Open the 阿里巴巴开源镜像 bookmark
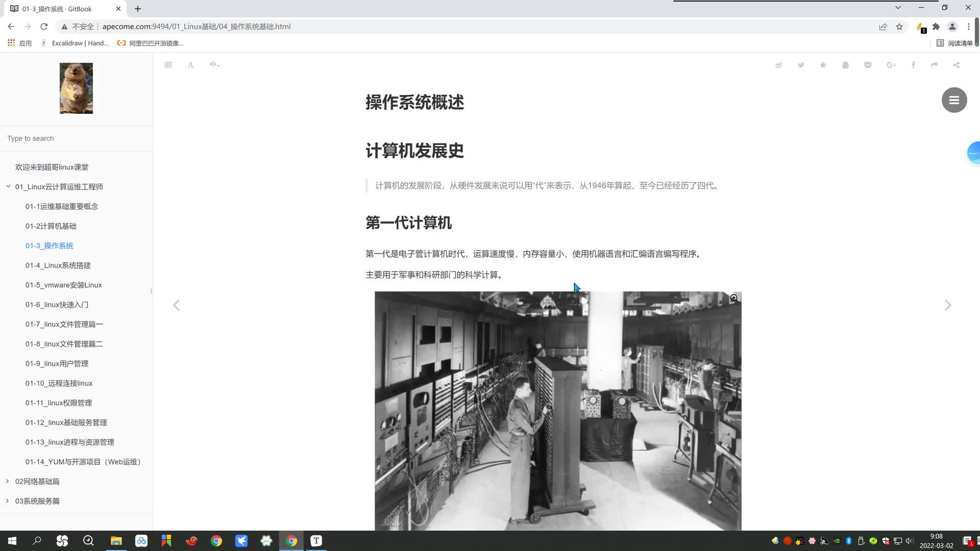 coord(151,43)
